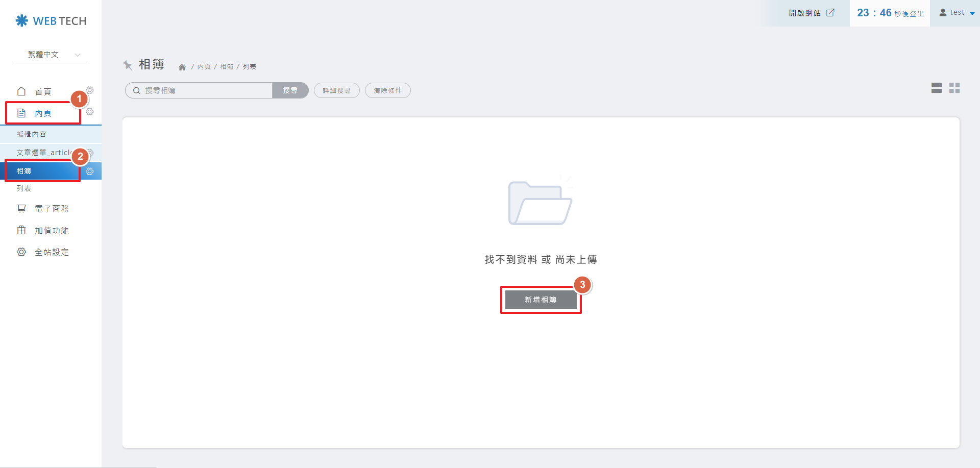Open settings gear next to 首頁

[90, 90]
